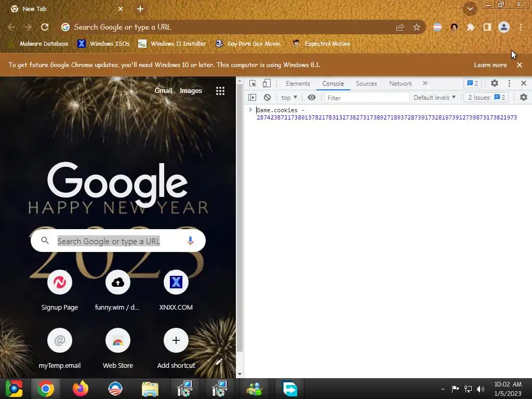Open the Chrome profile avatar
The height and width of the screenshot is (399, 532).
click(504, 27)
